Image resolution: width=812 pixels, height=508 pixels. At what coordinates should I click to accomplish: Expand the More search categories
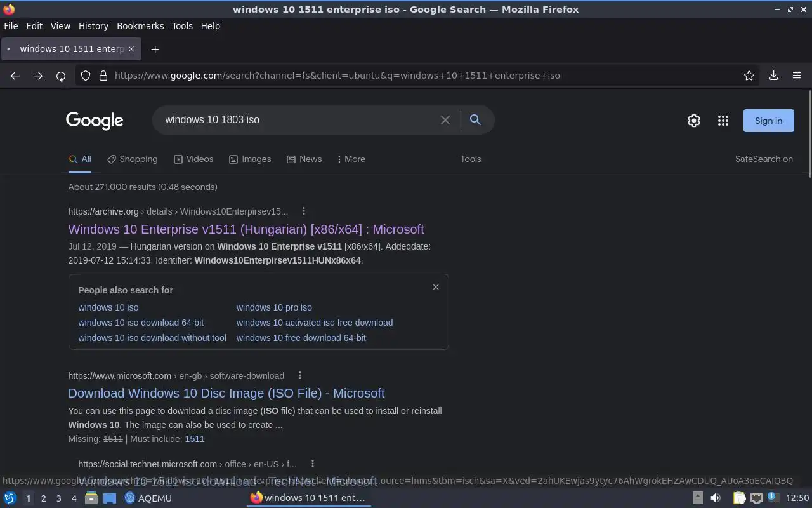point(351,159)
